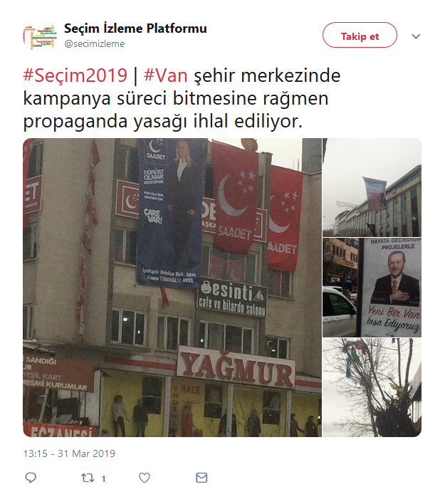Open poster photo reading Yeni Bir Van
The height and width of the screenshot is (504, 445).
click(x=372, y=288)
